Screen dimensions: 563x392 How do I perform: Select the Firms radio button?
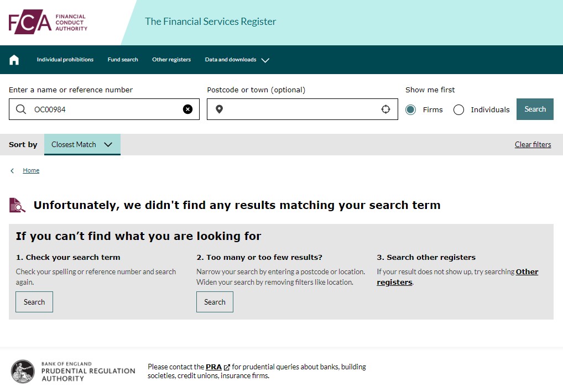pos(410,109)
